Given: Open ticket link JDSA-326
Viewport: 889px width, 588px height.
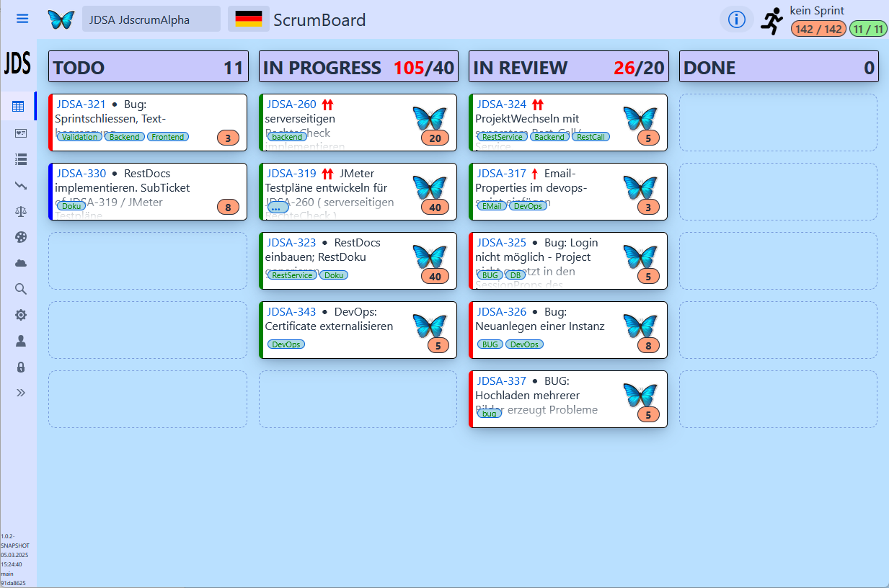Looking at the screenshot, I should pos(502,312).
